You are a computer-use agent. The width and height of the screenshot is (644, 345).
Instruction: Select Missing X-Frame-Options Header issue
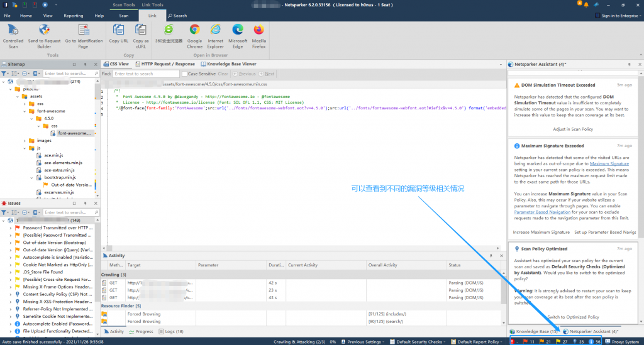point(57,287)
